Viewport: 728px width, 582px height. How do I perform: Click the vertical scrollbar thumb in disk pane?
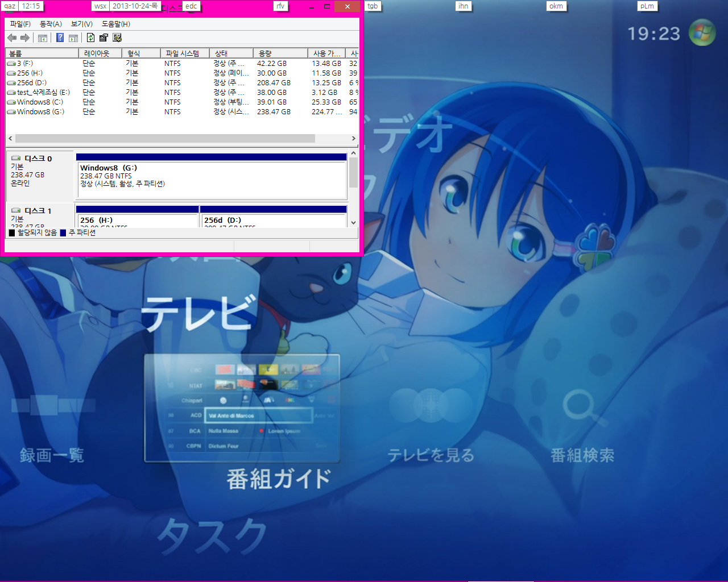pos(354,173)
